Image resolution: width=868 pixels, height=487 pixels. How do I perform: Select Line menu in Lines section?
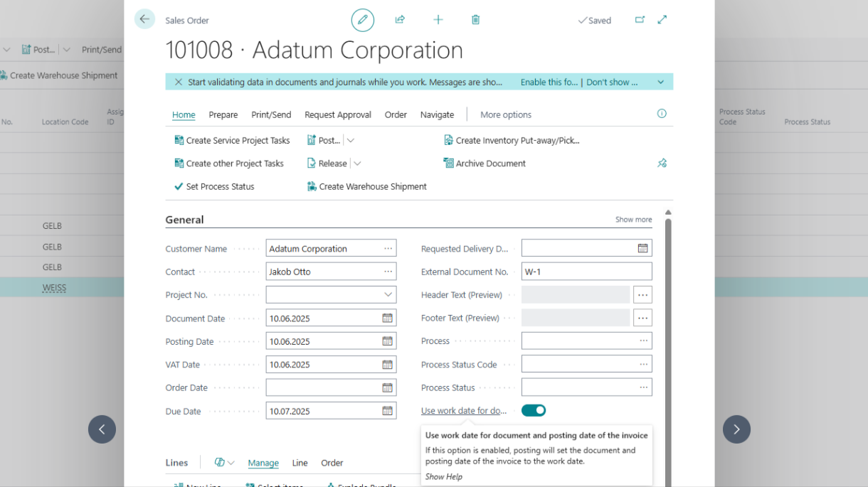click(x=300, y=463)
